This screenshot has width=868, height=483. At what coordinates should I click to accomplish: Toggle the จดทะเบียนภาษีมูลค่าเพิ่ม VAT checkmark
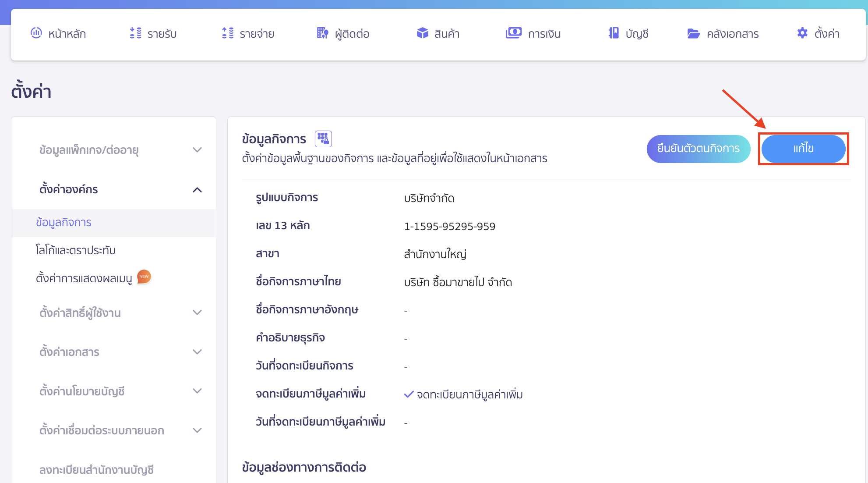[409, 394]
